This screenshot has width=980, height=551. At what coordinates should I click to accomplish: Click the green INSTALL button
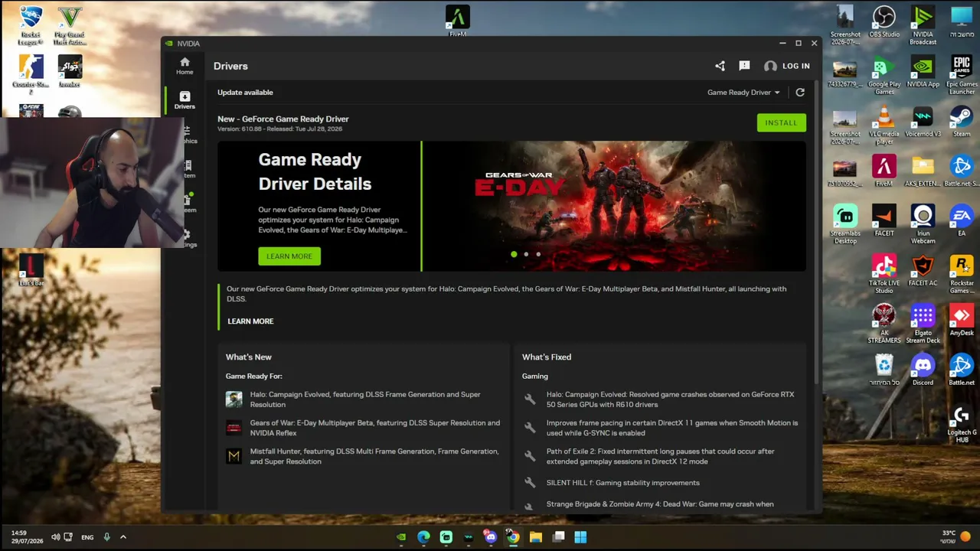(x=781, y=122)
